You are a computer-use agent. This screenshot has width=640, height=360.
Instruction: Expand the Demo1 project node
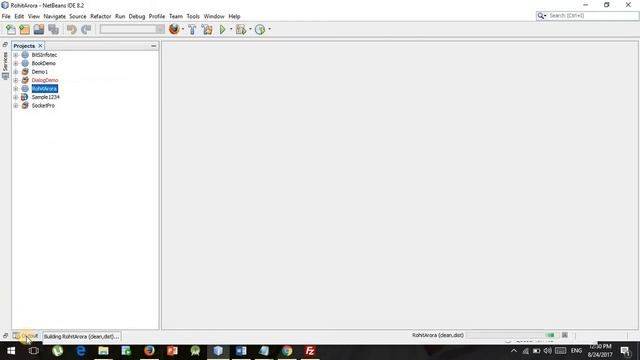click(16, 72)
